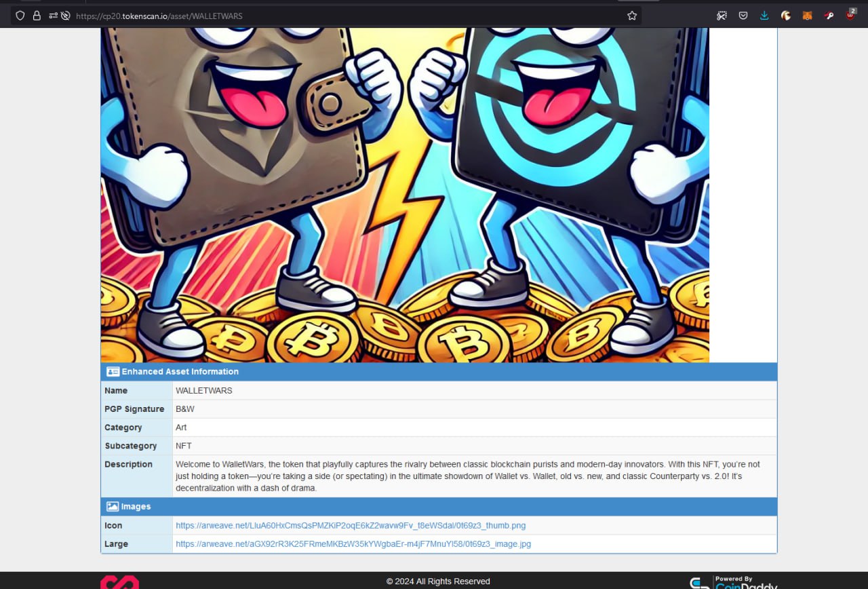The height and width of the screenshot is (589, 868).
Task: Click the Powered By CoinDaddy logo
Action: tap(734, 582)
